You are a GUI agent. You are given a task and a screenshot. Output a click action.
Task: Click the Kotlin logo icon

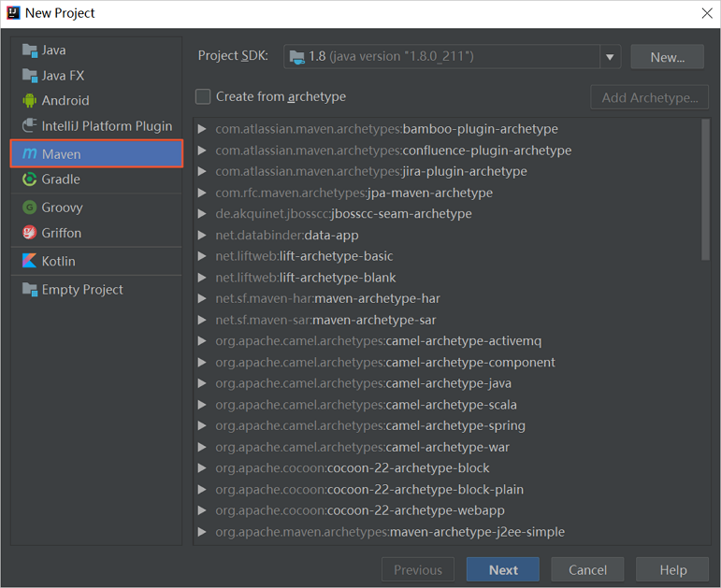[x=29, y=261]
